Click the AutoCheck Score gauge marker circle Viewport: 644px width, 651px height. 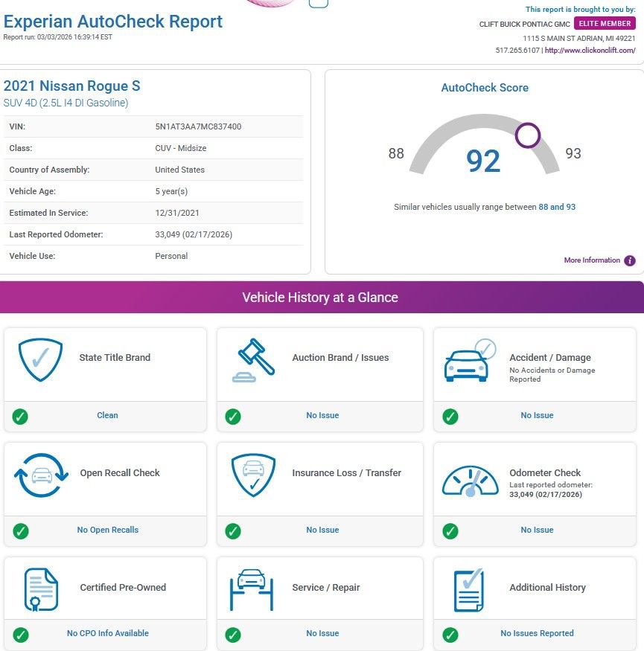coord(528,135)
